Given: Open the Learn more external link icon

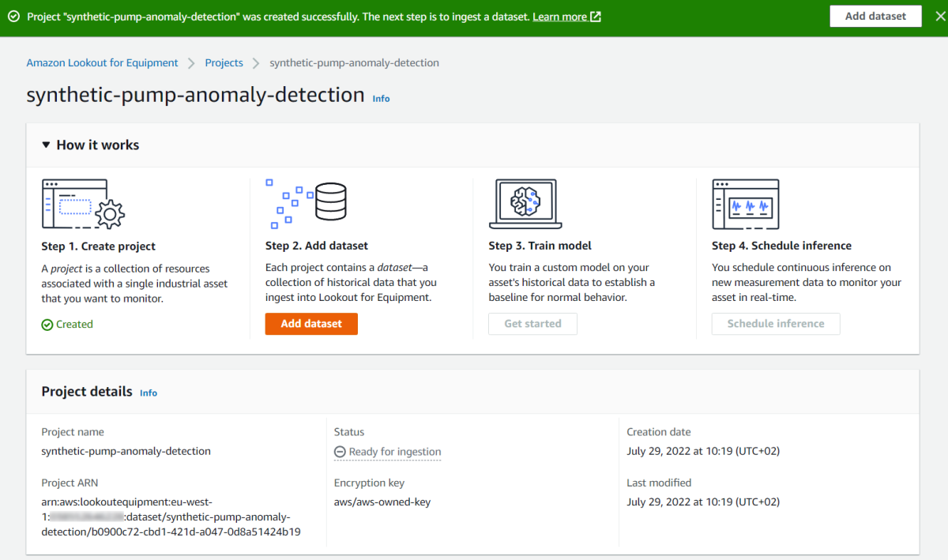Looking at the screenshot, I should pos(596,17).
